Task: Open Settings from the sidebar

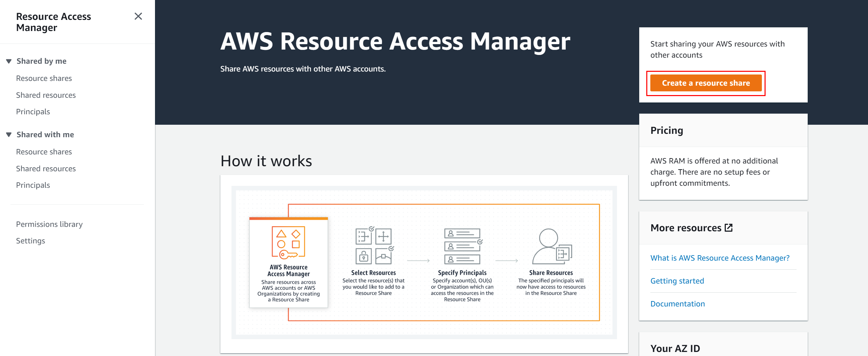Action: pos(30,240)
